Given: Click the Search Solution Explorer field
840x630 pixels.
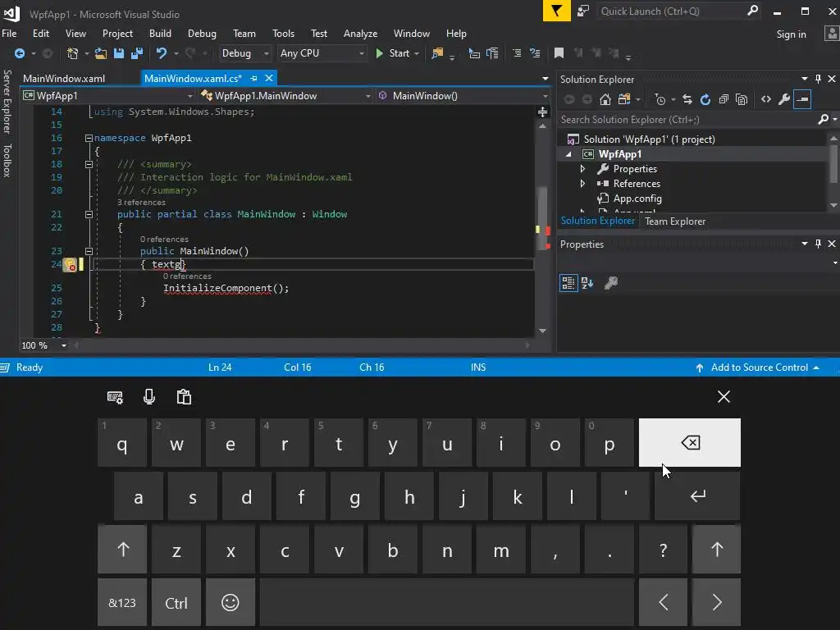Looking at the screenshot, I should tap(688, 120).
